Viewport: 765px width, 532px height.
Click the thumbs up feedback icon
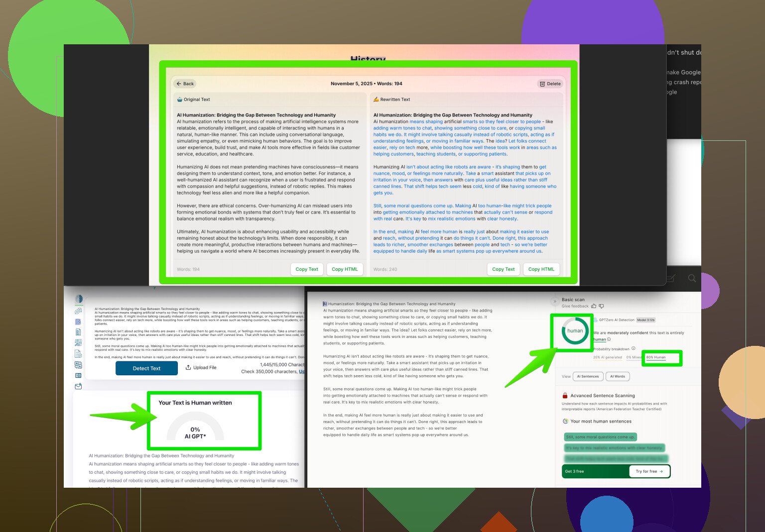(x=594, y=306)
